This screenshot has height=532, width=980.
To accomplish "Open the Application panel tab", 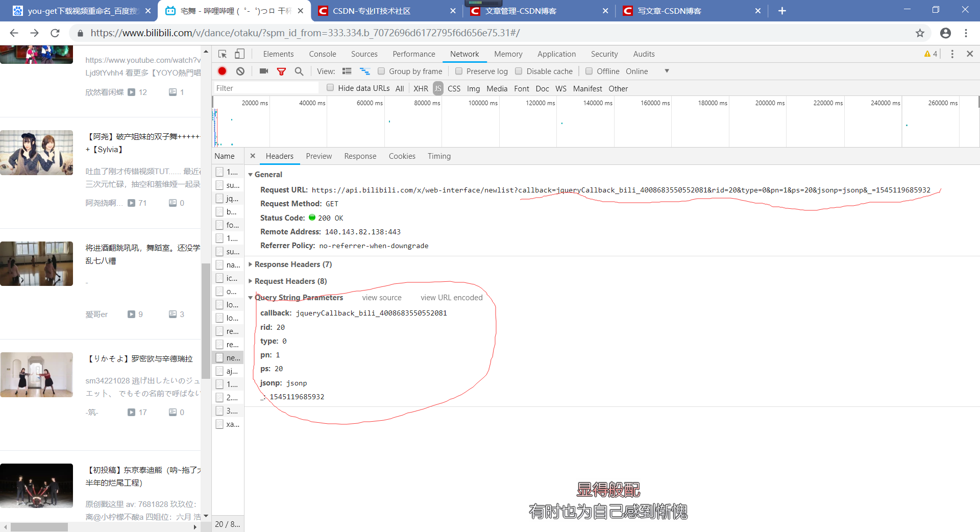I will click(556, 54).
